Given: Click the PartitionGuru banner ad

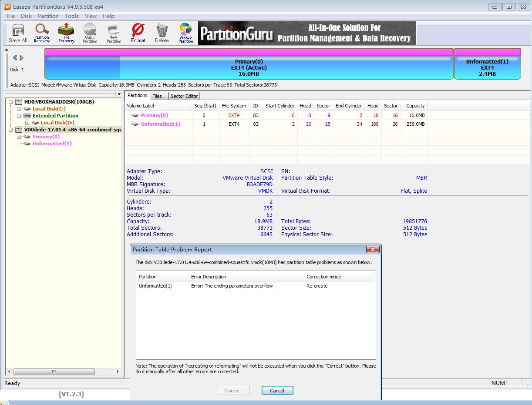Looking at the screenshot, I should [307, 33].
